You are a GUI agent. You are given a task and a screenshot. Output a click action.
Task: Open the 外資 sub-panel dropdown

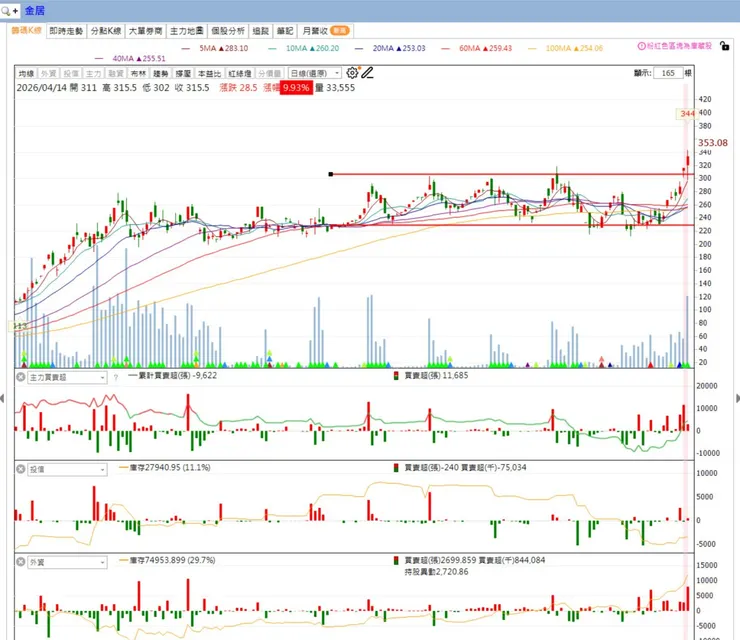(x=67, y=563)
